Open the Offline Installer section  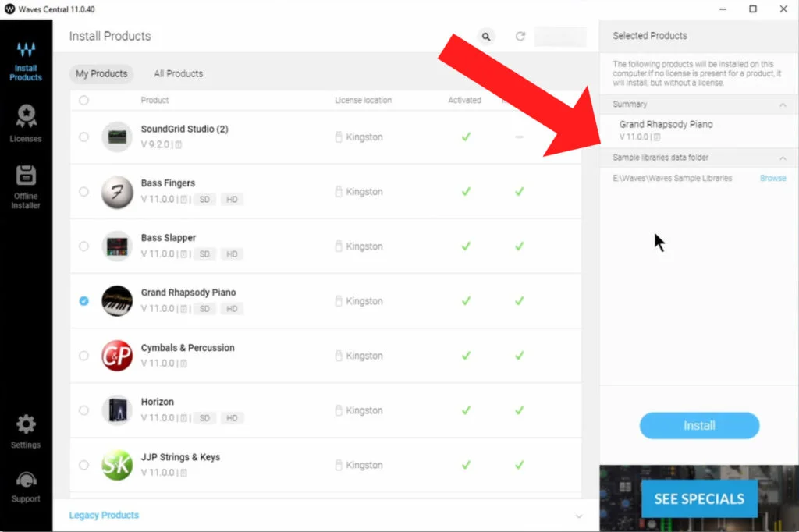coord(26,187)
